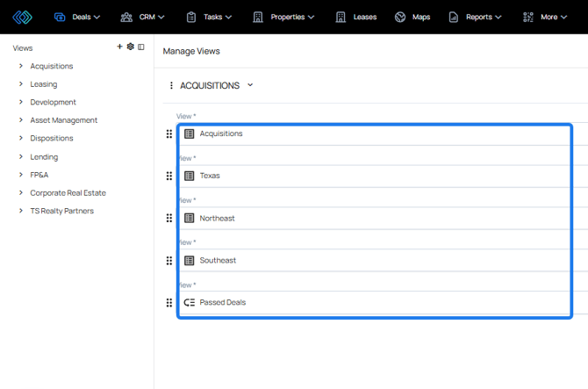Open the Maps page
The width and height of the screenshot is (588, 389).
[421, 17]
